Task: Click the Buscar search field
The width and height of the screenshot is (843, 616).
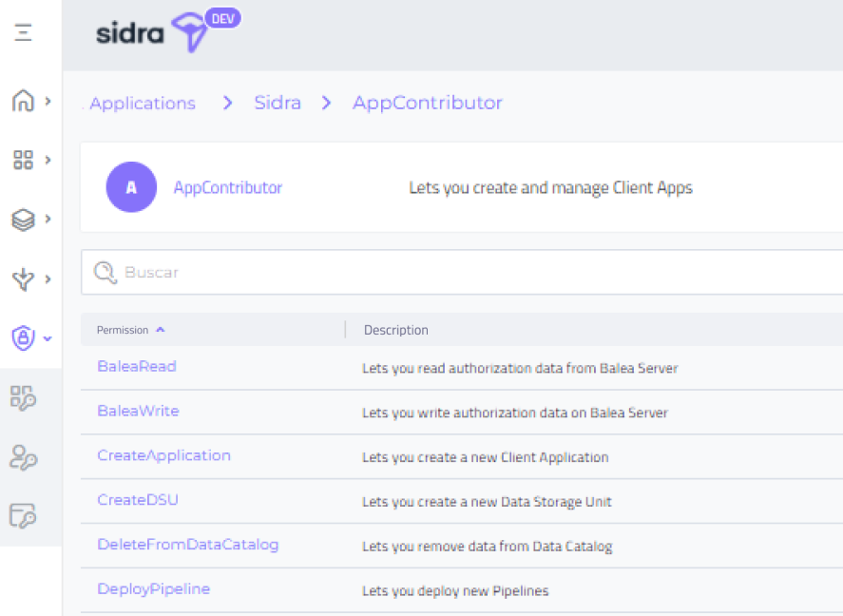Action: (x=456, y=273)
